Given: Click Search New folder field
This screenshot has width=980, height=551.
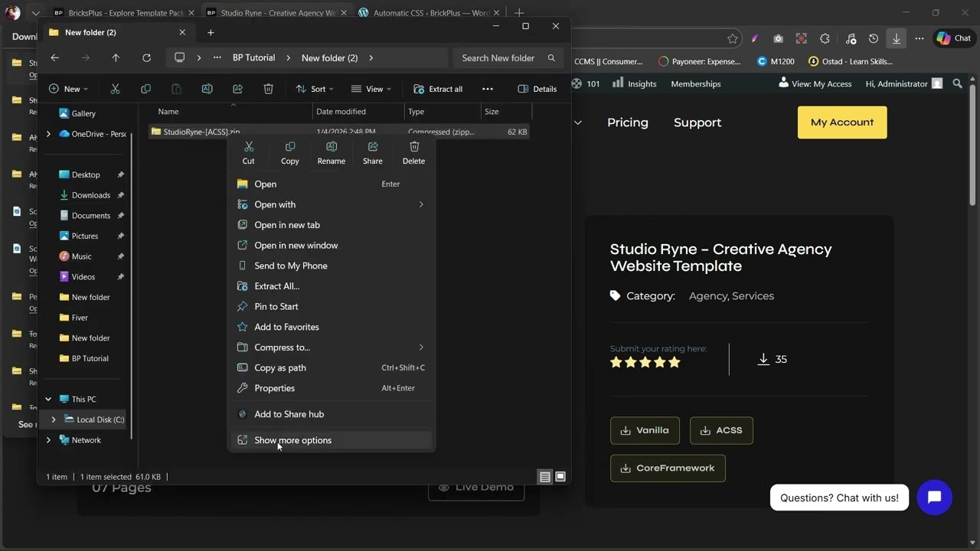Looking at the screenshot, I should click(508, 58).
